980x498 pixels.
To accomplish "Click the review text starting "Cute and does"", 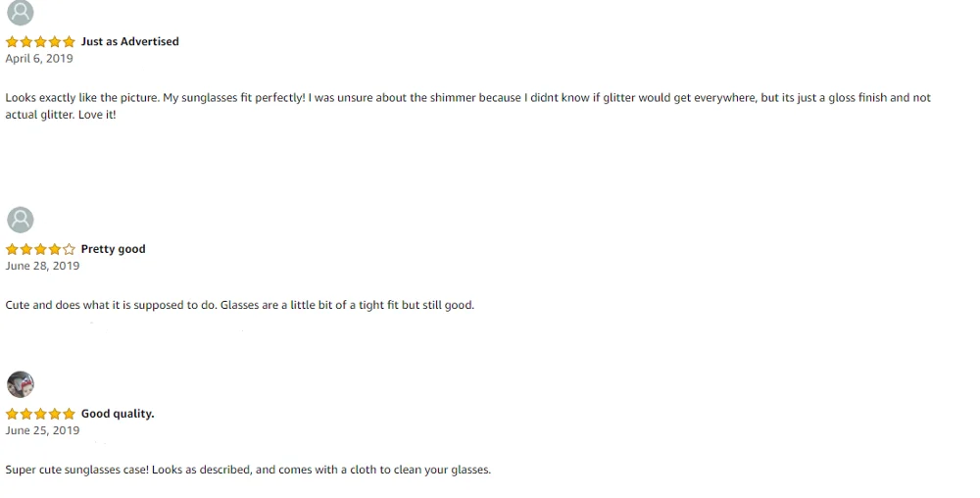I will coord(239,305).
